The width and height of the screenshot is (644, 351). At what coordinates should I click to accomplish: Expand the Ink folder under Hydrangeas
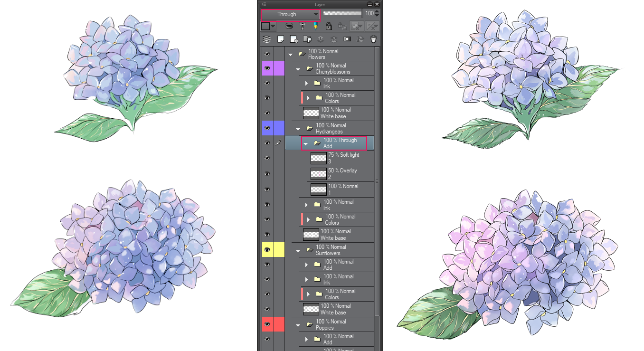coord(306,205)
